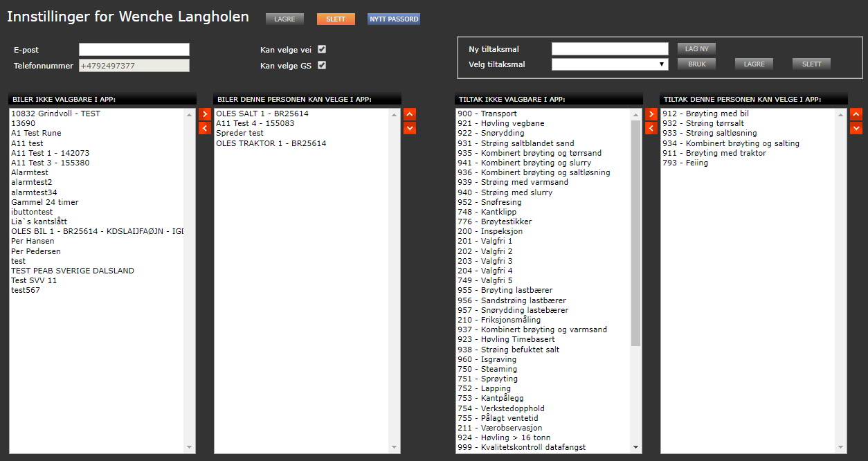Screen dimensions: 868x461
Task: Select 'Per Hansen' in vehicle list
Action: [97, 241]
